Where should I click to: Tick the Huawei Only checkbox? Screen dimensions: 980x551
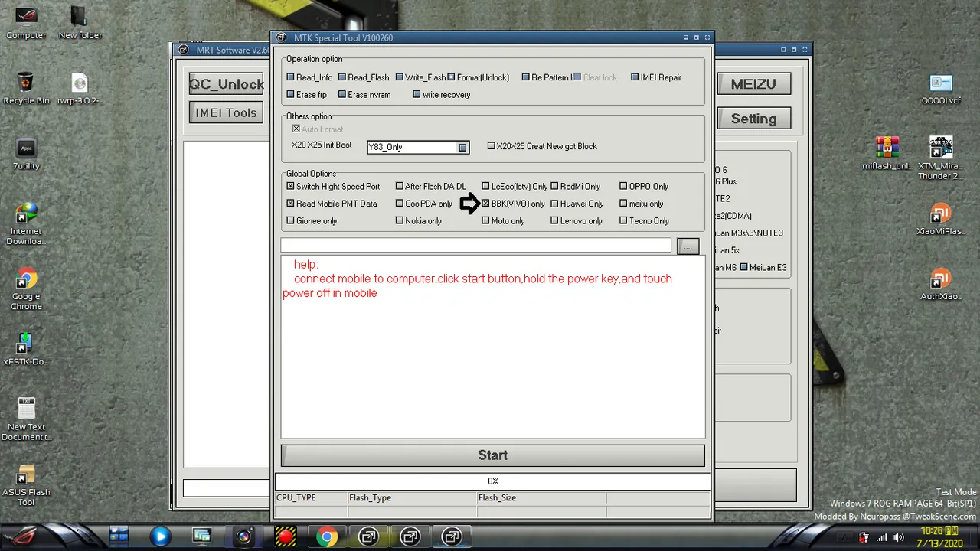554,204
